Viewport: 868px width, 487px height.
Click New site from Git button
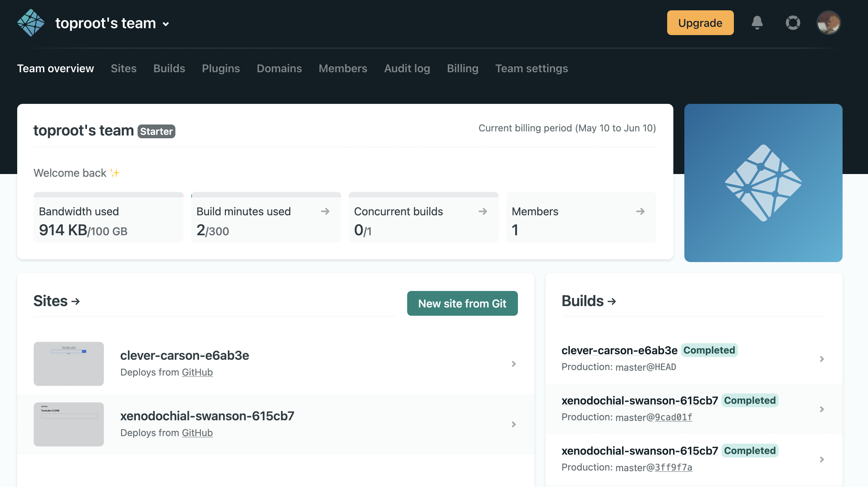coord(462,303)
